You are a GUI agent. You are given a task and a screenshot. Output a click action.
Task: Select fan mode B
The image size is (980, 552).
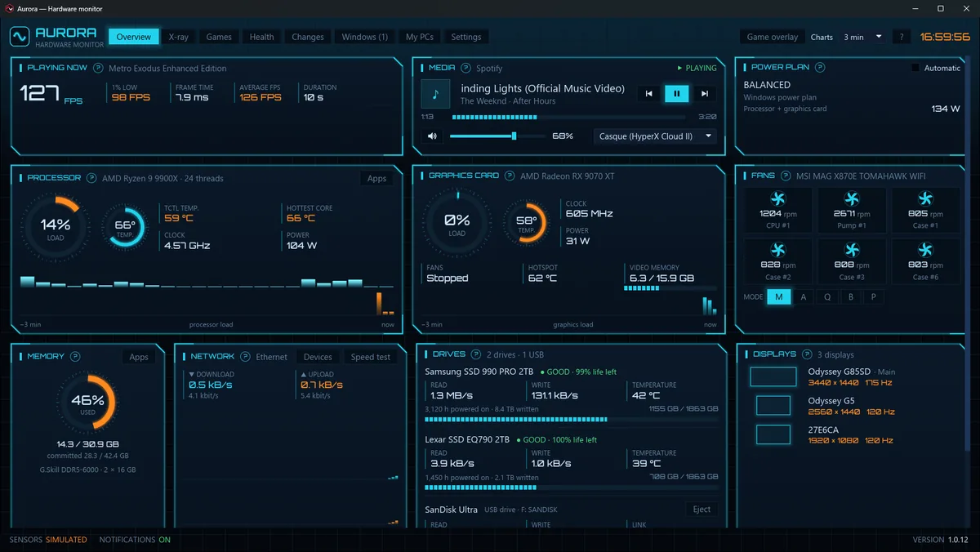pos(851,297)
